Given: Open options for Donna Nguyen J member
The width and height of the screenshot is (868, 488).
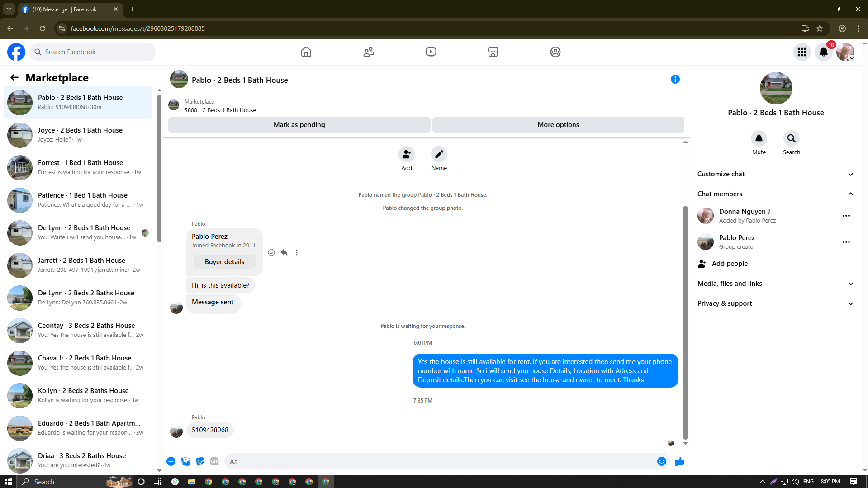Looking at the screenshot, I should point(846,216).
